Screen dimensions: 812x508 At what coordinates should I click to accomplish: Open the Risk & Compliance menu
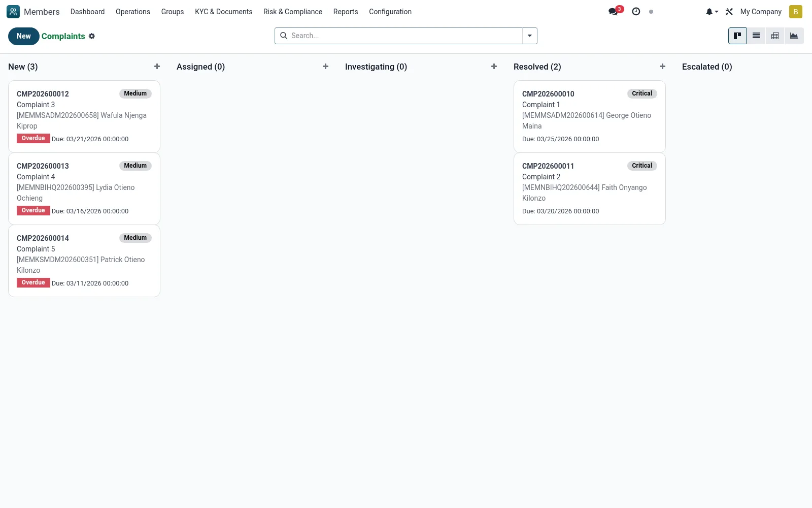(x=293, y=12)
